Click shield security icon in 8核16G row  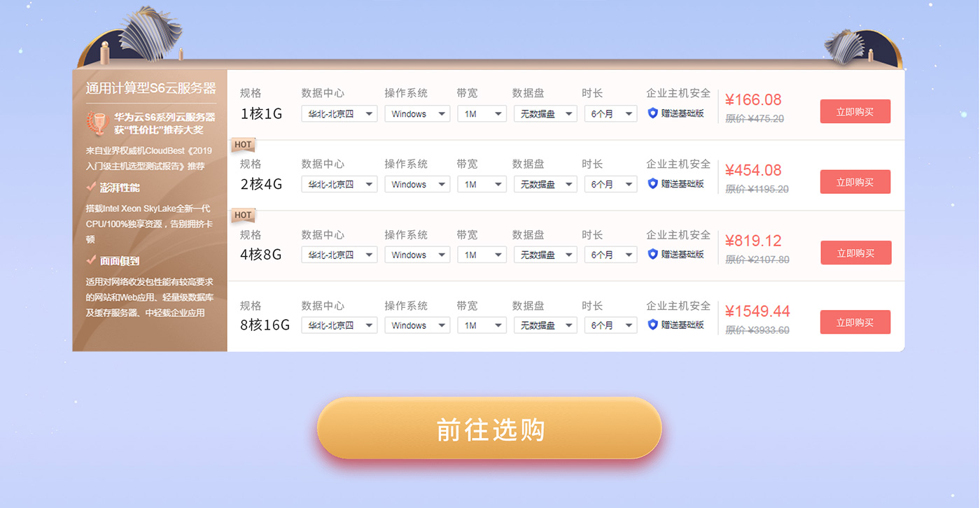653,325
